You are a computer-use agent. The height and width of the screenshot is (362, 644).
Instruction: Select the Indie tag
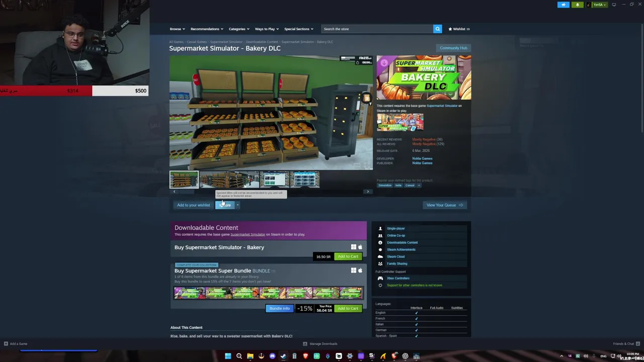click(398, 185)
